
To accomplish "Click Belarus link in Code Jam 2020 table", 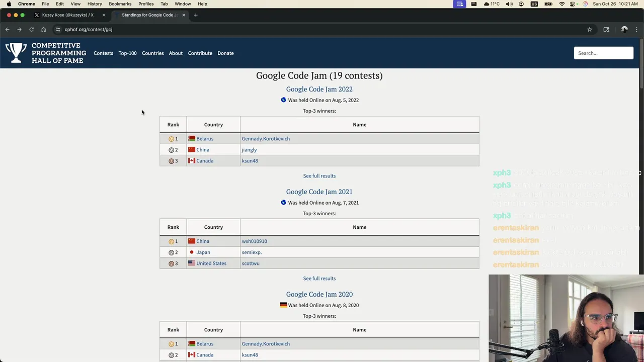I will point(205,344).
